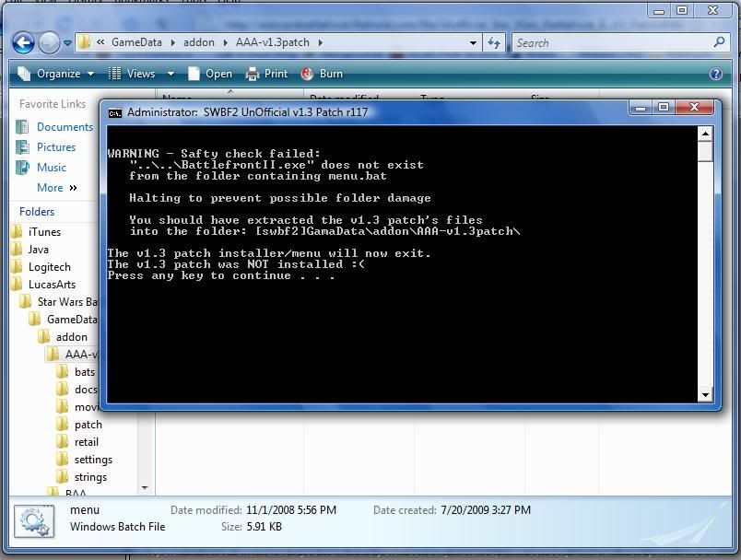Viewport: 741px width, 560px height.
Task: Click the search magnifier icon
Action: pyautogui.click(x=719, y=42)
